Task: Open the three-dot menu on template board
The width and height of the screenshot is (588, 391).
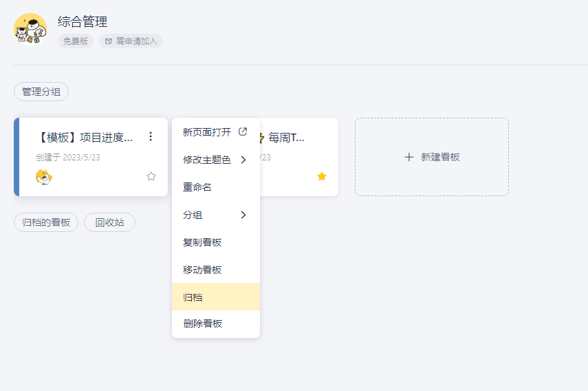Action: [151, 137]
